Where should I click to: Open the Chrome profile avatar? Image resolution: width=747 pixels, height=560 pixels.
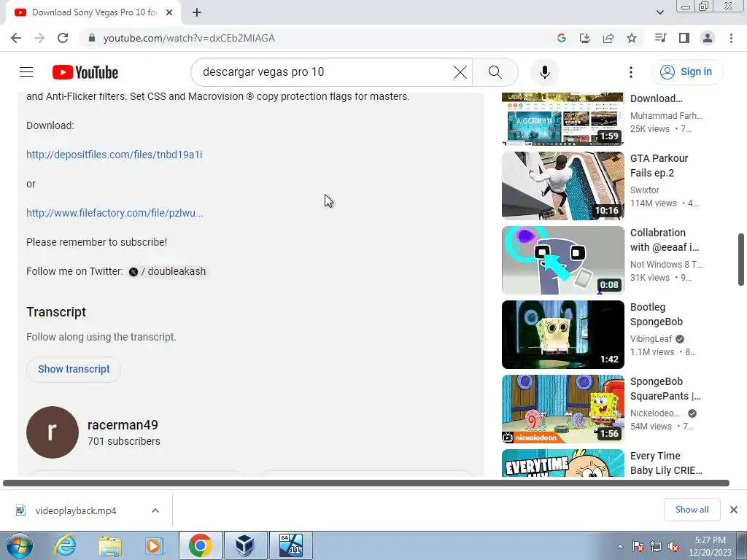click(x=708, y=38)
